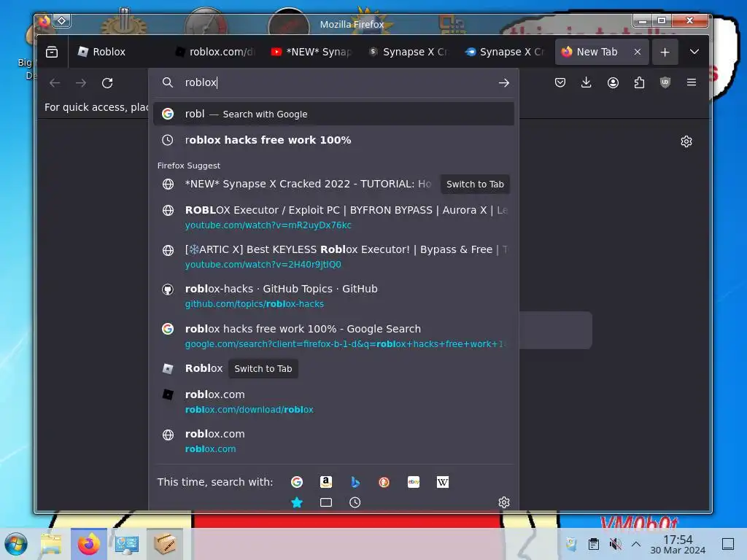Screen dimensions: 747x560
Task: Open ROBLOX Executor Aurora X suggestion
Action: (x=333, y=217)
